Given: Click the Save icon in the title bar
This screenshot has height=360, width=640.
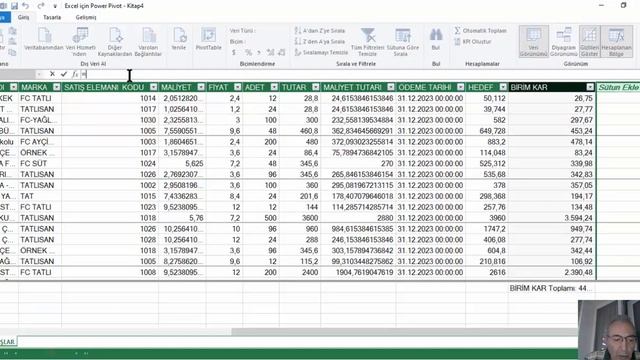Looking at the screenshot, I should 14,6.
